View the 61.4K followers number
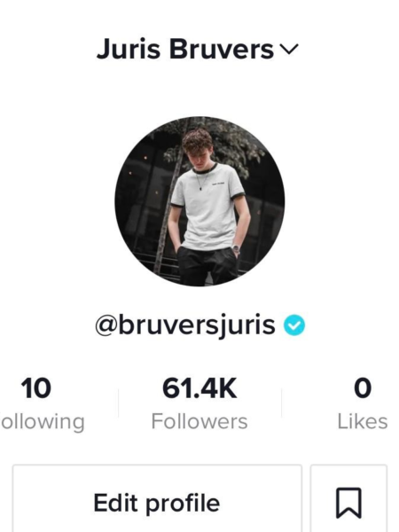The image size is (399, 532). (x=199, y=388)
